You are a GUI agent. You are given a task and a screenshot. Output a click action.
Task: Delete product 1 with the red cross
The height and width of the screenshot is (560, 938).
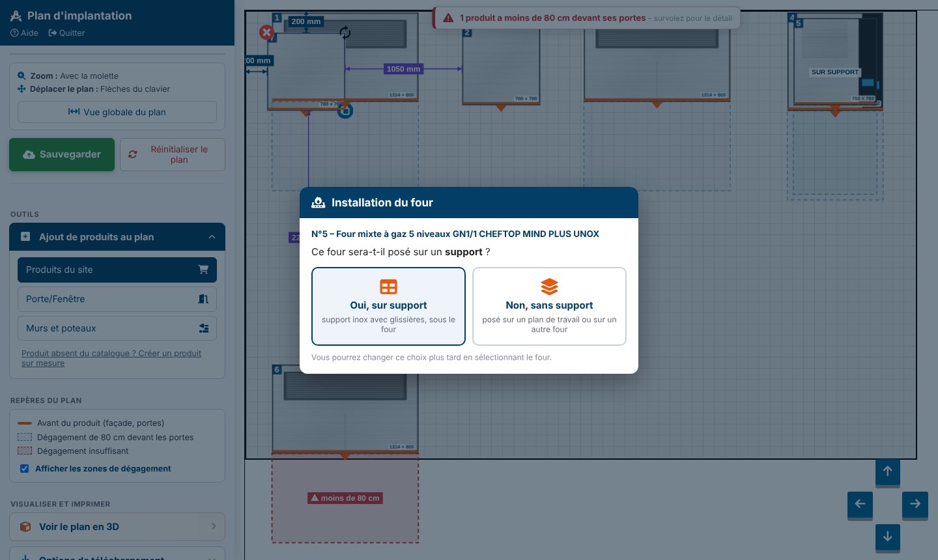tap(266, 32)
